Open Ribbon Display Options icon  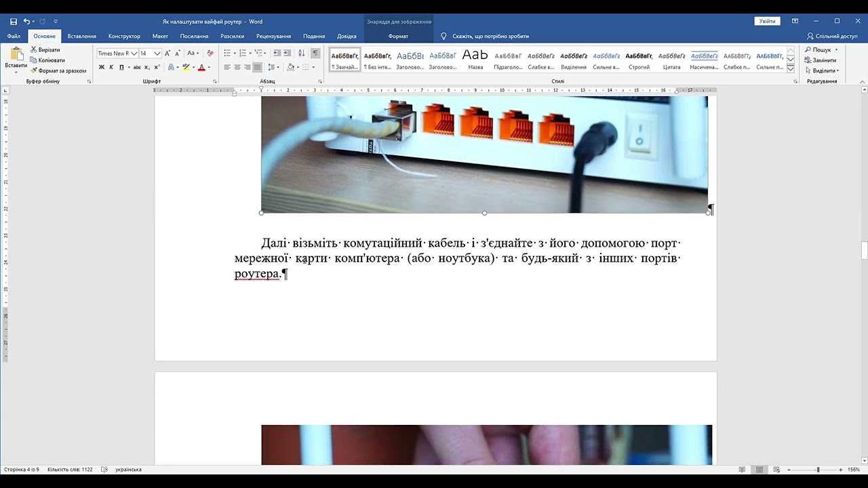(795, 22)
